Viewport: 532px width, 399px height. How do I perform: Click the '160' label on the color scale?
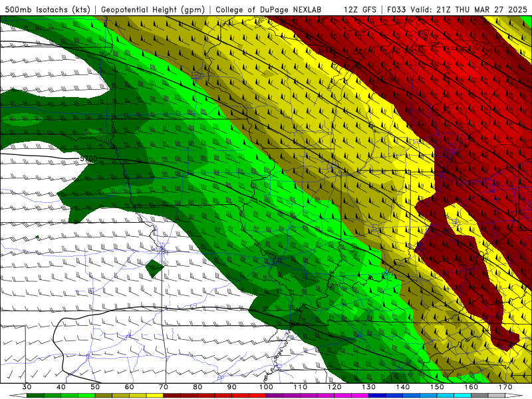(471, 387)
